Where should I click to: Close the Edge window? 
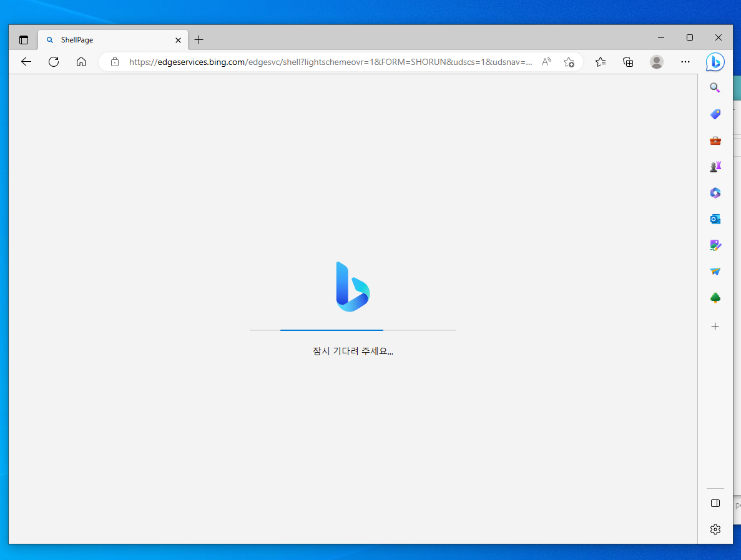tap(719, 38)
